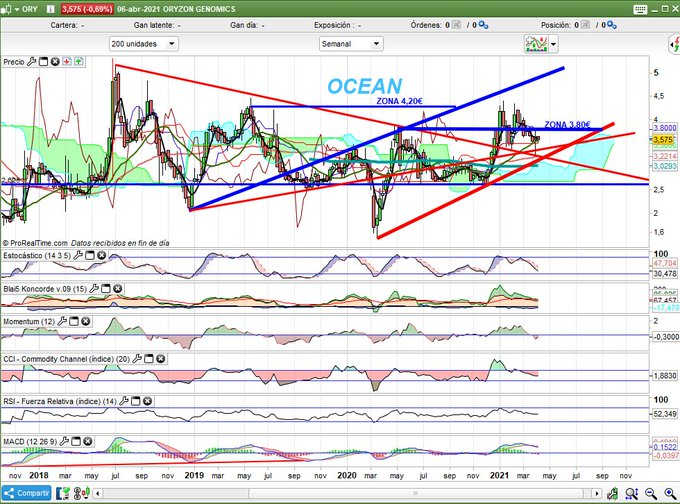Maximize the Precio panel window icon
The height and width of the screenshot is (504, 680).
[43, 62]
